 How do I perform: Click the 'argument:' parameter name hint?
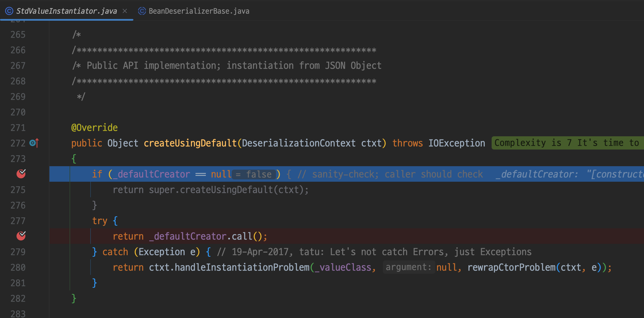click(x=408, y=267)
